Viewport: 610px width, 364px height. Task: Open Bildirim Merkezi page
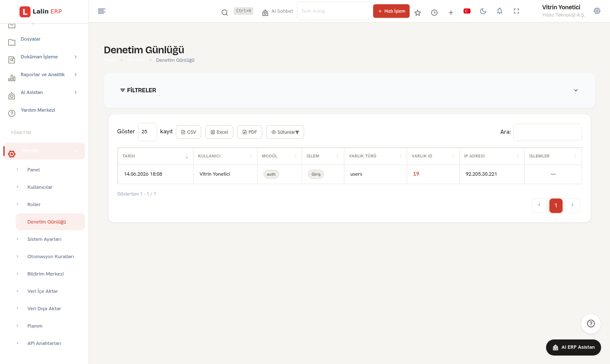point(50,274)
